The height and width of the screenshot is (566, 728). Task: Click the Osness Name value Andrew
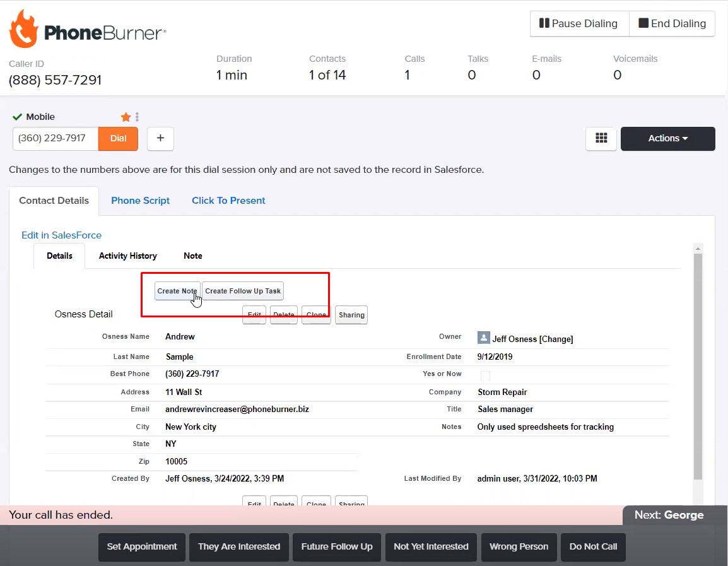180,336
